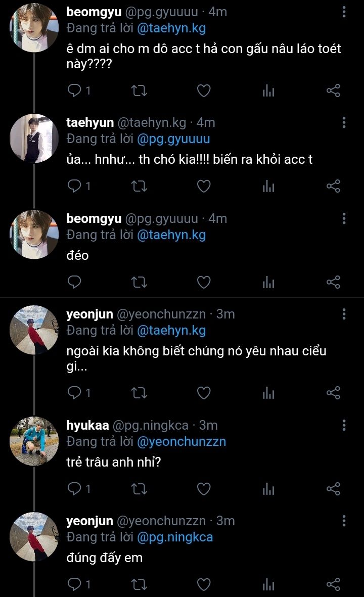The width and height of the screenshot is (364, 597).
Task: Share yeonjun's "ngoài kia không biết" tweet
Action: (333, 393)
